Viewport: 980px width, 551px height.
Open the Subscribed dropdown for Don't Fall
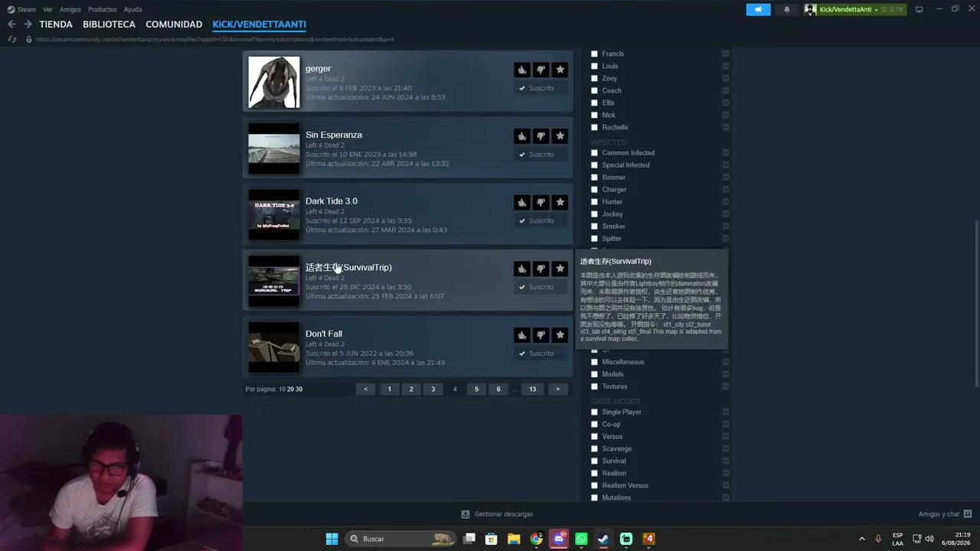pyautogui.click(x=541, y=354)
